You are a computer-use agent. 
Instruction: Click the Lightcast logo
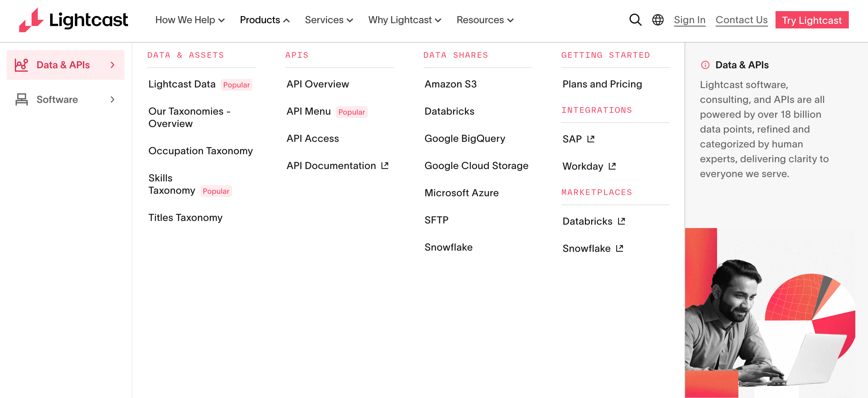pos(73,20)
